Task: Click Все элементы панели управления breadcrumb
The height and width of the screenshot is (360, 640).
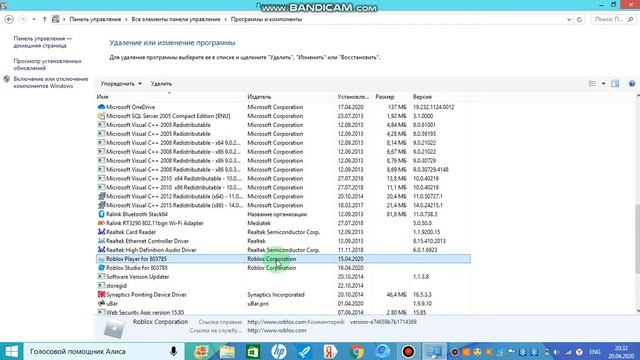Action: 176,19
